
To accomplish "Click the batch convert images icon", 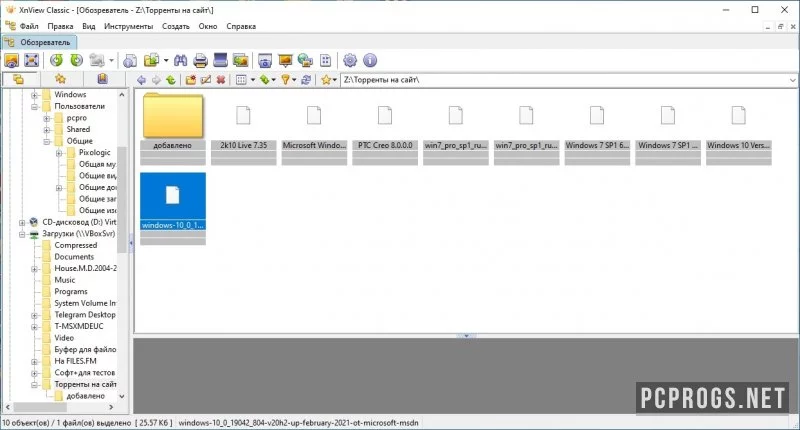I will click(240, 61).
